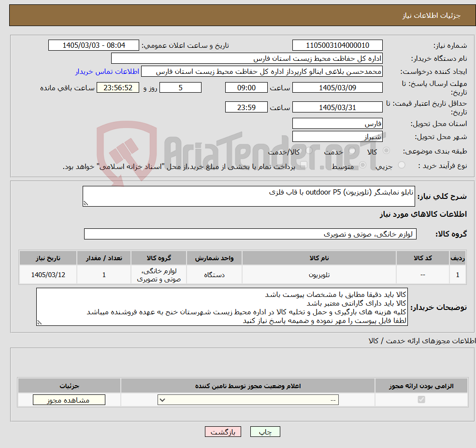Click the الزامی بودن ارائه مجوز header
Image resolution: width=476 pixels, height=448 pixels.
pyautogui.click(x=421, y=386)
